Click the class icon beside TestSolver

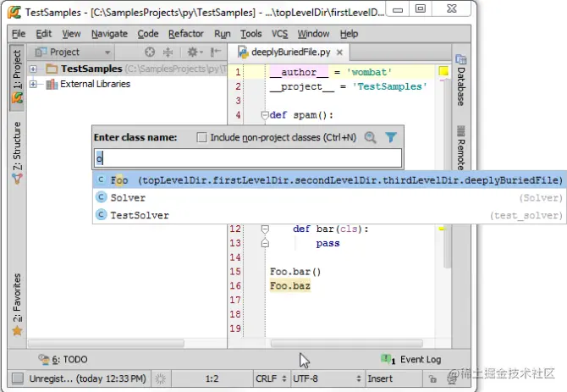pos(102,215)
